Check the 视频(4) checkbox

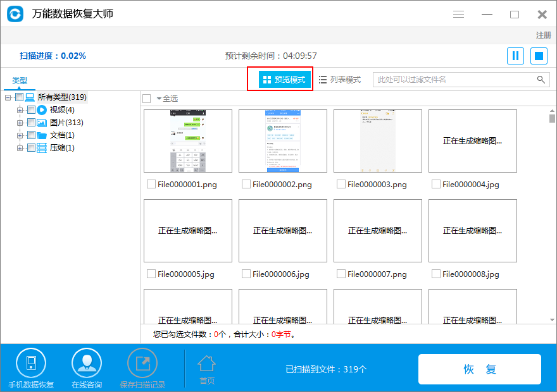click(x=31, y=110)
